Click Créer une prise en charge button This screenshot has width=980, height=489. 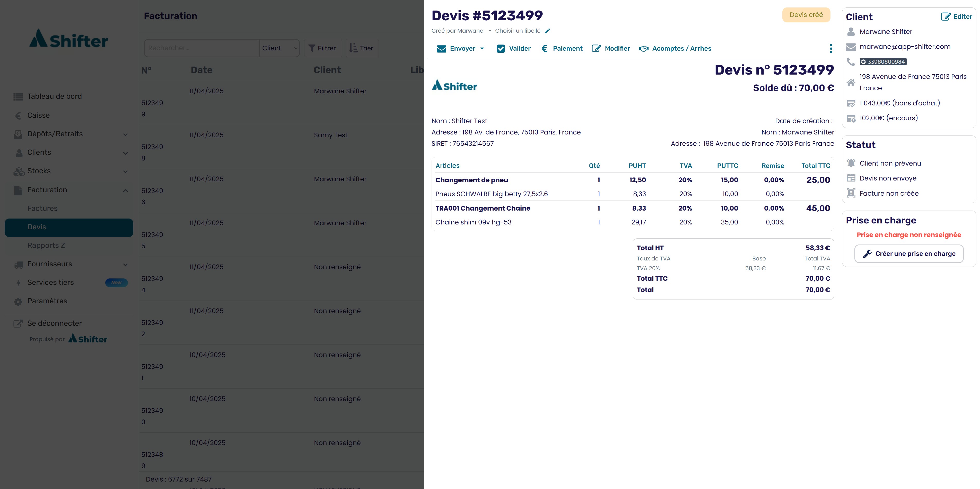pyautogui.click(x=909, y=254)
